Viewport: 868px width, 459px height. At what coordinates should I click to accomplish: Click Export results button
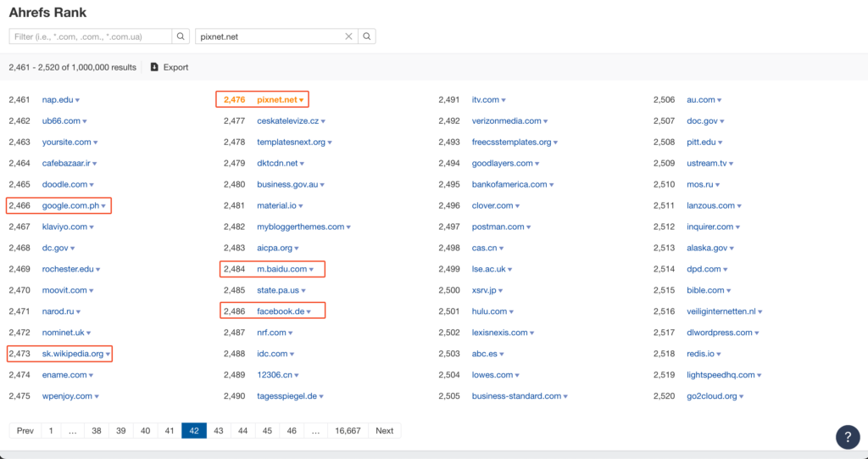[170, 67]
